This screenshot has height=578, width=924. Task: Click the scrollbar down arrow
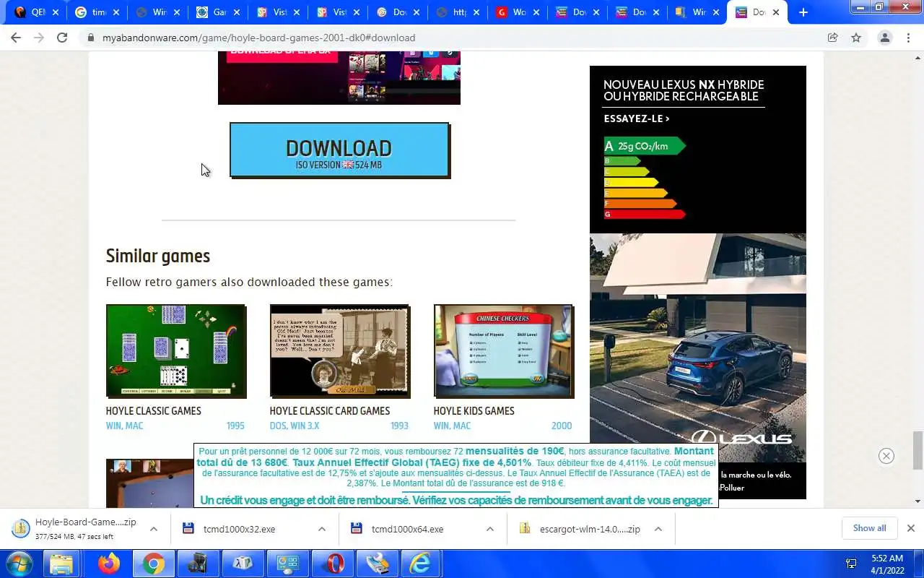tap(918, 501)
